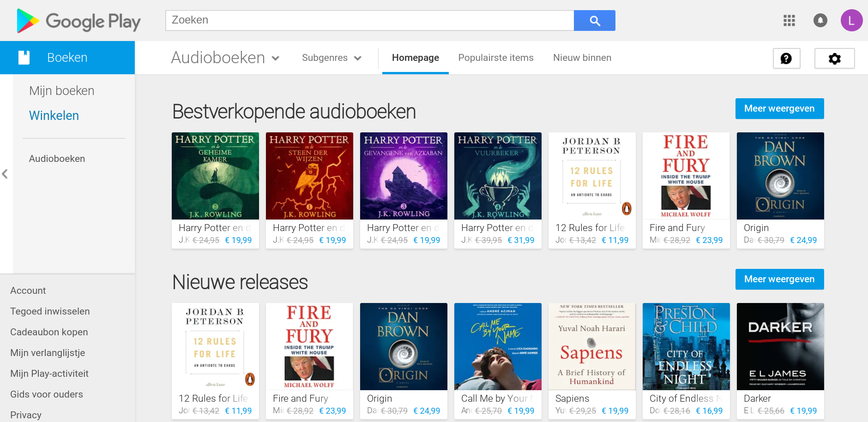Switch to the Populairste items tab
Image resolution: width=868 pixels, height=422 pixels.
pyautogui.click(x=495, y=58)
